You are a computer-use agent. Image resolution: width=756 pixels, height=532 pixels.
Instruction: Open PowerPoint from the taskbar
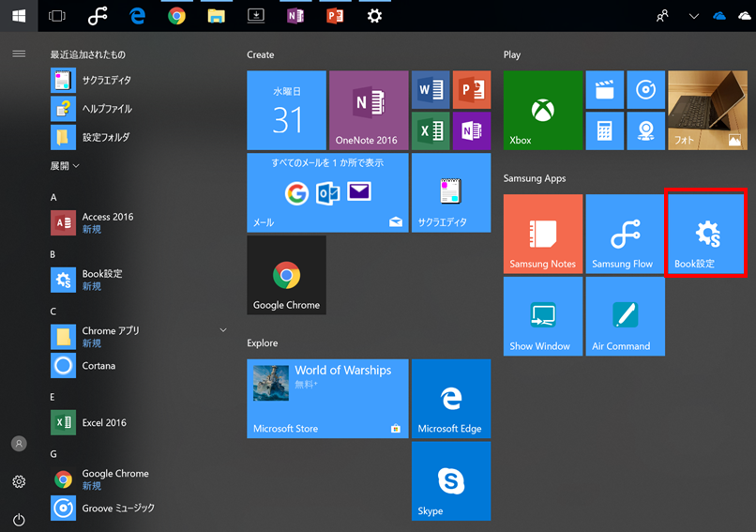tap(335, 16)
